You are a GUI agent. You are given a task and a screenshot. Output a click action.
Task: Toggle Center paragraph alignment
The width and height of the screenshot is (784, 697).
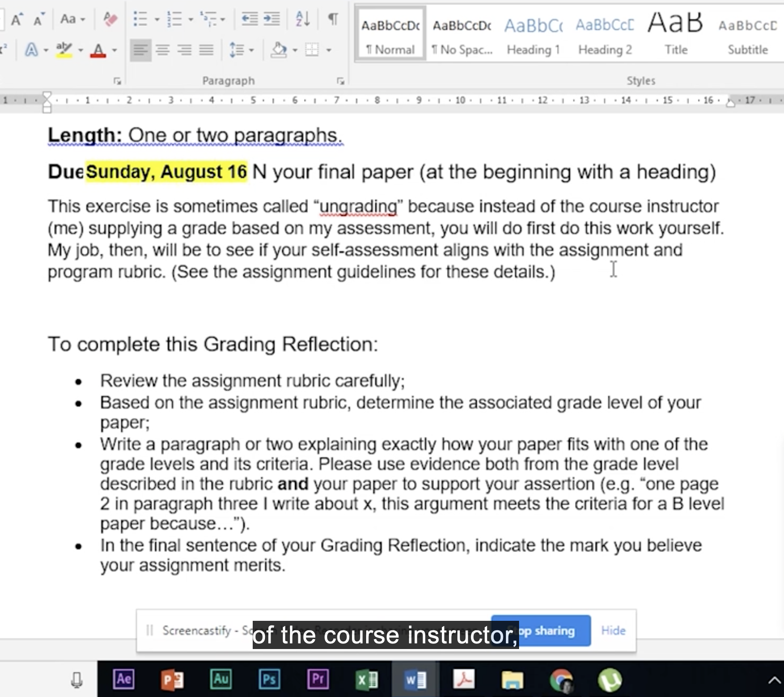coord(162,50)
